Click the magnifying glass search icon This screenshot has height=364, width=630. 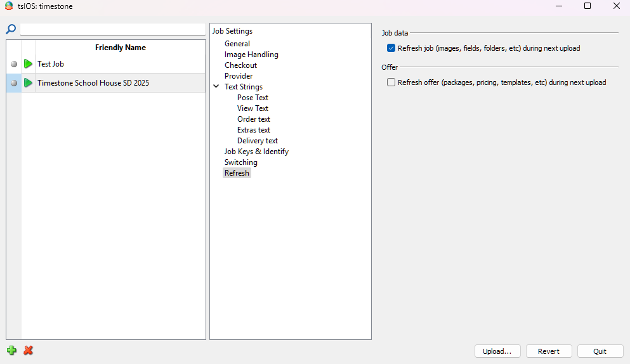pos(11,29)
